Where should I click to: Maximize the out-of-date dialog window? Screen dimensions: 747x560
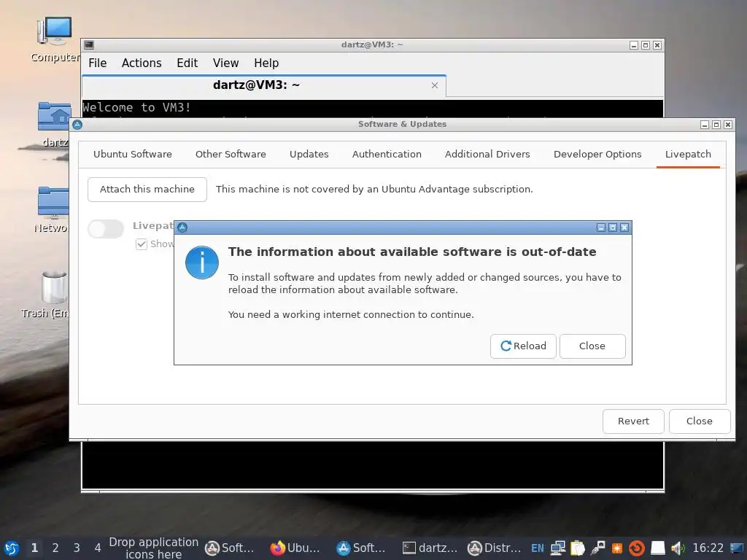[x=613, y=227]
